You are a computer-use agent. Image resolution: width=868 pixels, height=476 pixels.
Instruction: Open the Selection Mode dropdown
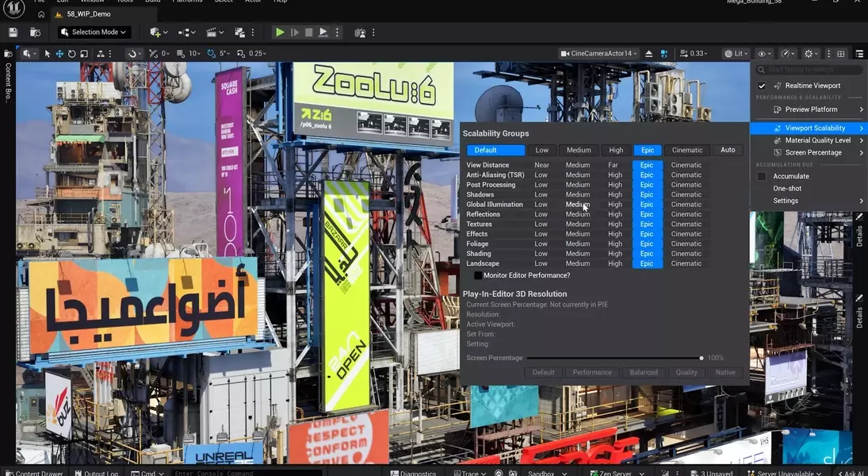click(x=94, y=33)
